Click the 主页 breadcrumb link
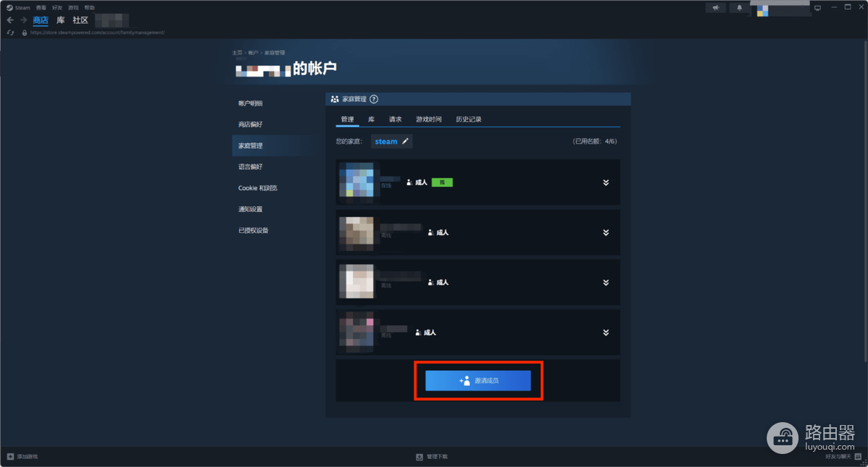 237,53
